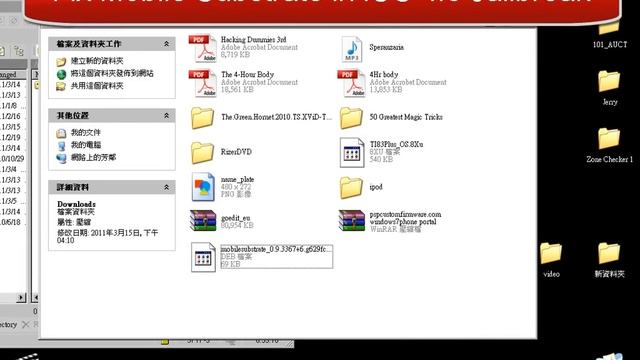Click The 4-Hour Body file name
Screen dimensions: 640x360
[247, 74]
